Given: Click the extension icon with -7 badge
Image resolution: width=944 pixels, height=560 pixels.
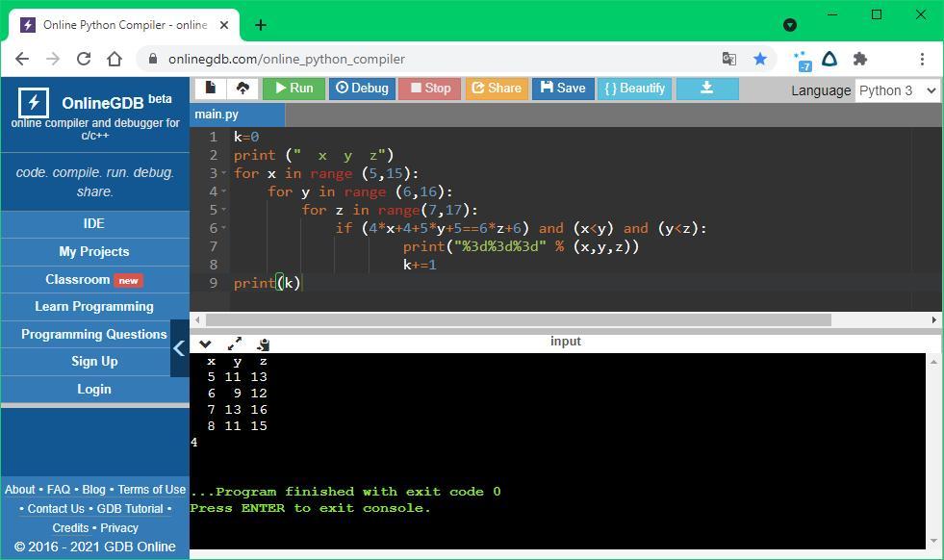Looking at the screenshot, I should point(804,61).
